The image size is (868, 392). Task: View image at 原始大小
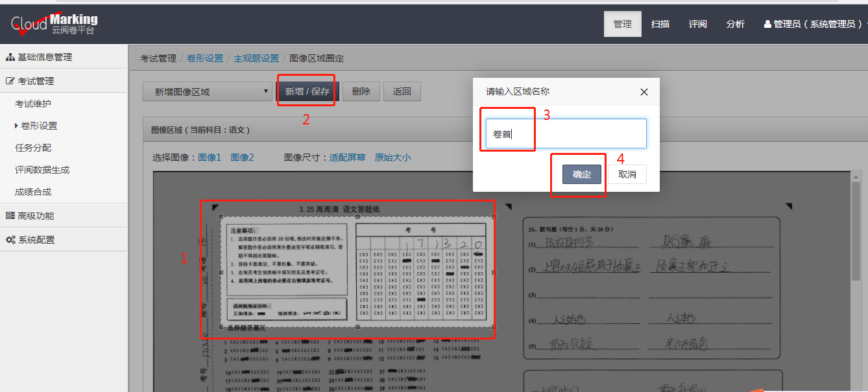pos(392,157)
